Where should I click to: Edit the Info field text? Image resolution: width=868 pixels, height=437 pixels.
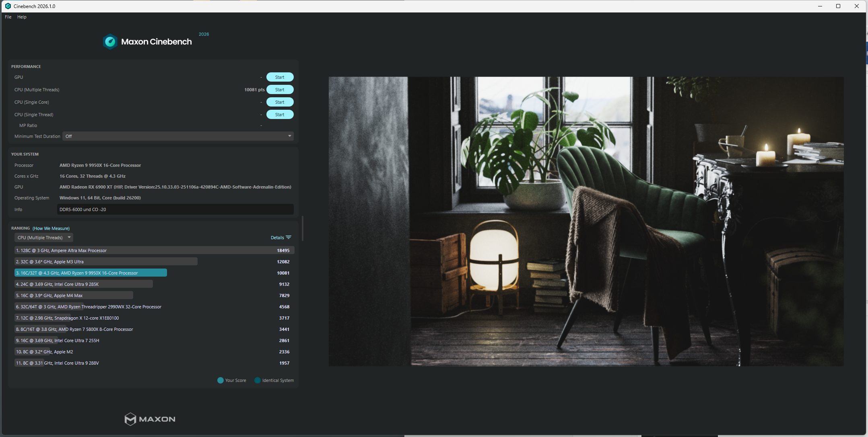point(175,209)
